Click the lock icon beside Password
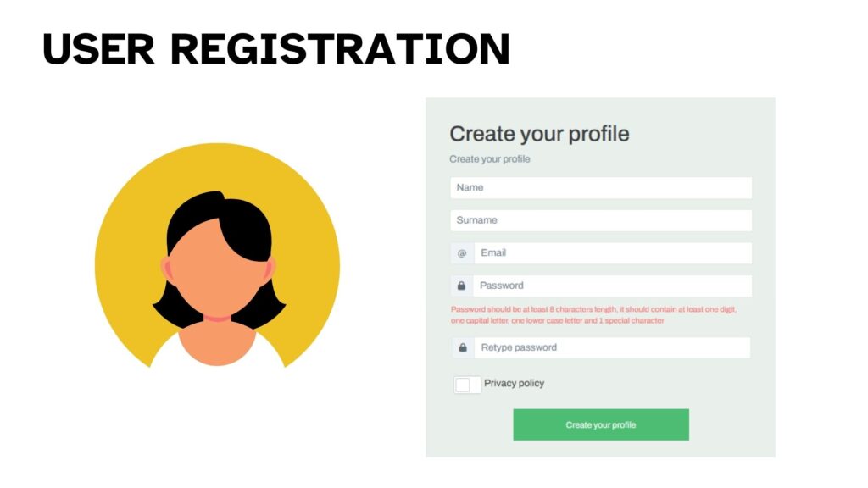Viewport: 868px width, 488px height. coord(461,286)
